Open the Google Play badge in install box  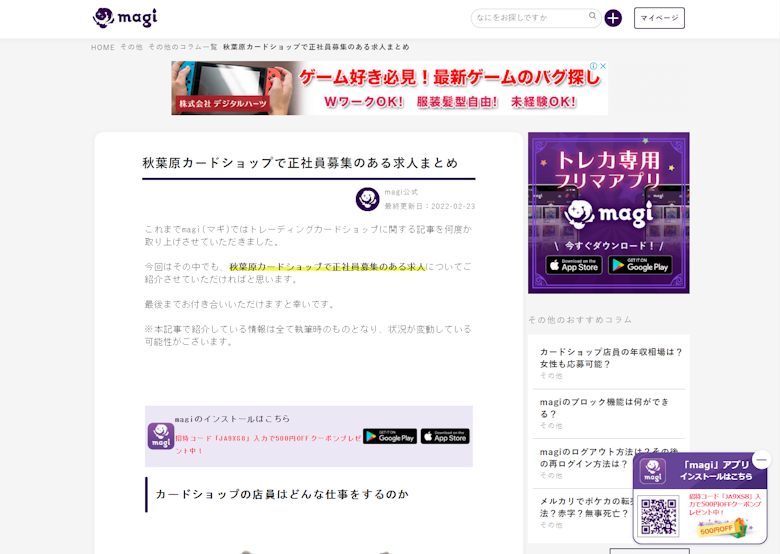click(x=389, y=436)
